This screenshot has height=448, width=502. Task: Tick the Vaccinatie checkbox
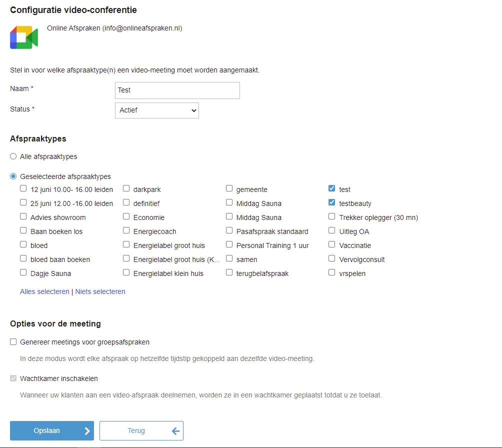[332, 245]
